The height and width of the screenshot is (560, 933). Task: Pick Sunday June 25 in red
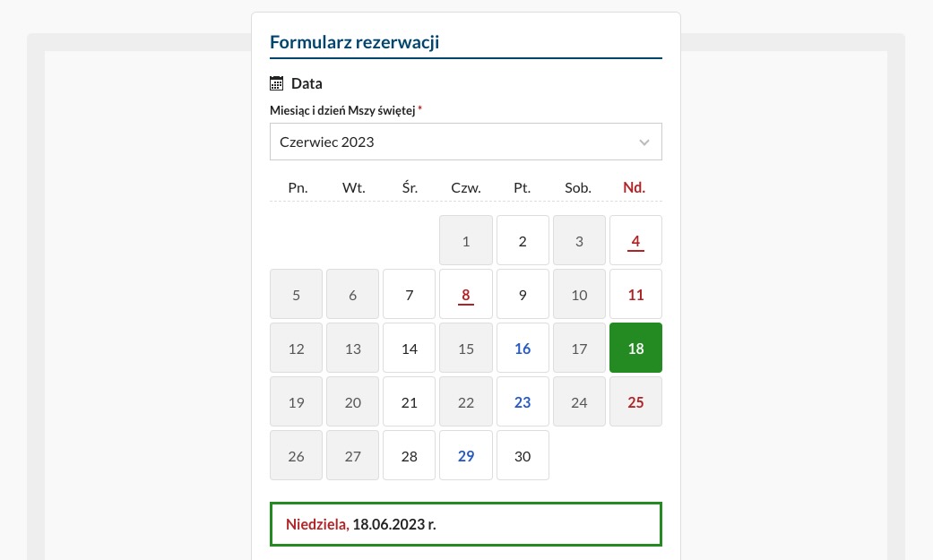click(635, 401)
